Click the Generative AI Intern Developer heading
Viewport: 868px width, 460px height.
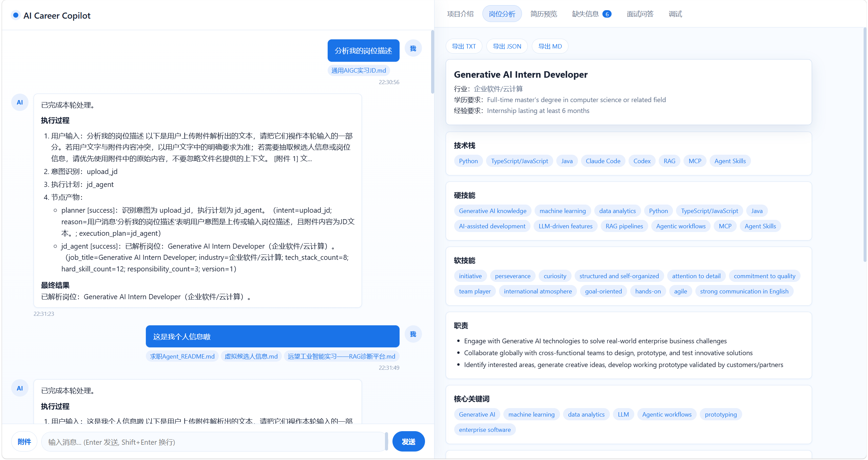[520, 75]
